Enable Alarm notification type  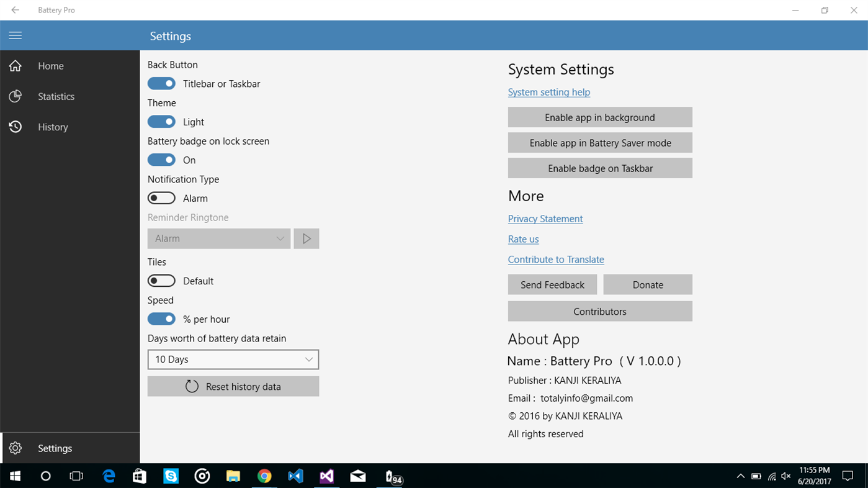[x=161, y=197]
